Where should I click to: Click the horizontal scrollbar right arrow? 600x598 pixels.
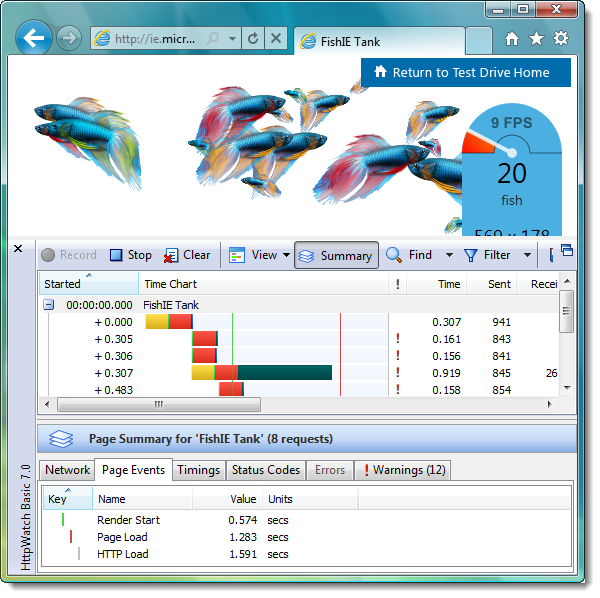[x=550, y=404]
